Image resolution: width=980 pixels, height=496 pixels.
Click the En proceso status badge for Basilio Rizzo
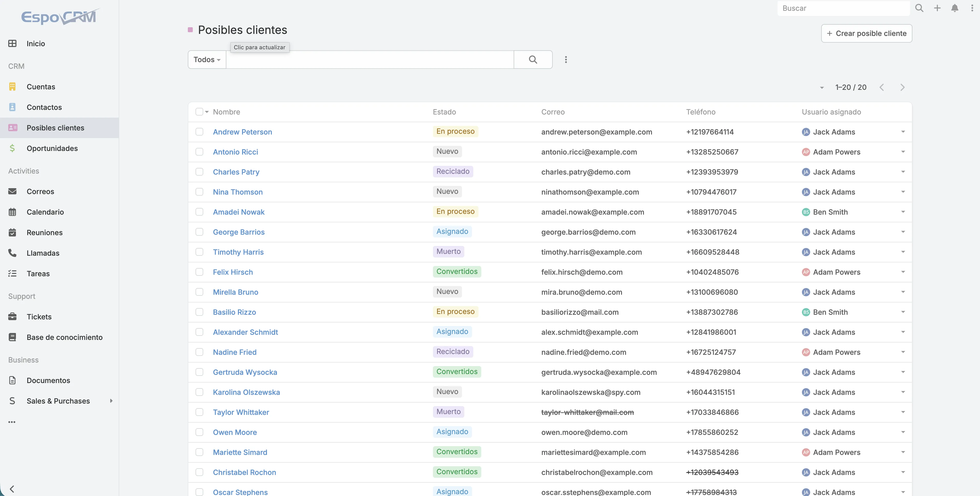[455, 311]
